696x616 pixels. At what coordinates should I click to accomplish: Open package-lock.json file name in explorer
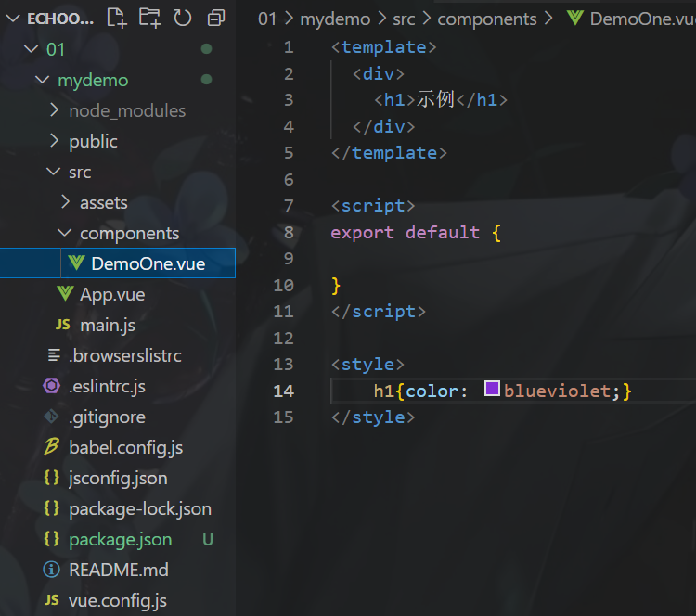140,509
